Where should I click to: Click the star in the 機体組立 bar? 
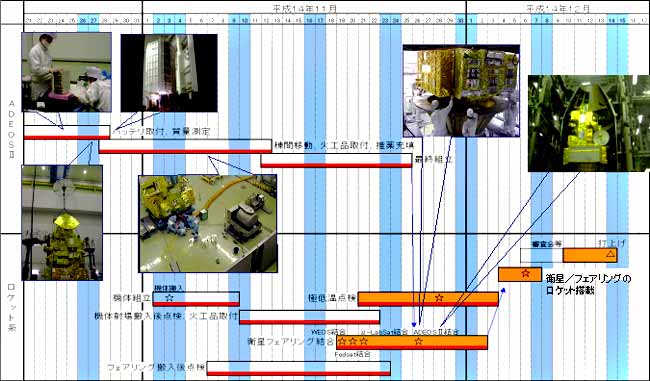pos(169,297)
